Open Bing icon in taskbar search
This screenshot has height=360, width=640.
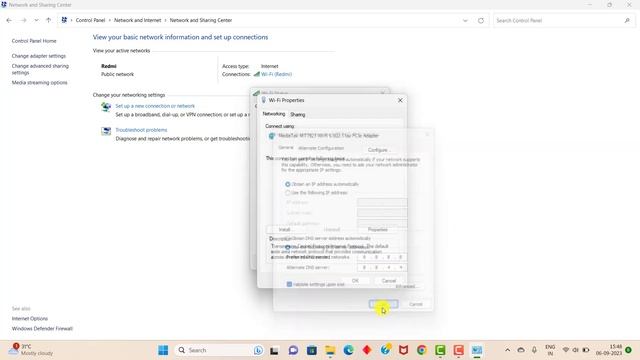pos(258,350)
